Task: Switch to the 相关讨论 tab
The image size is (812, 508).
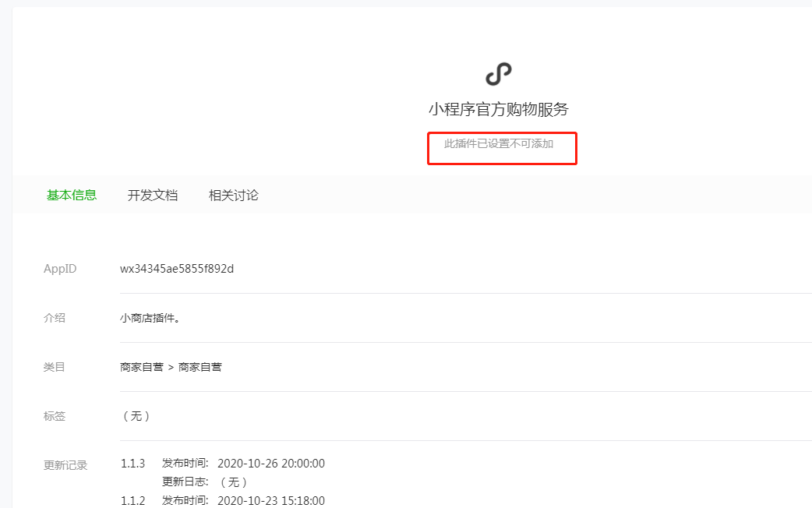Action: point(234,196)
